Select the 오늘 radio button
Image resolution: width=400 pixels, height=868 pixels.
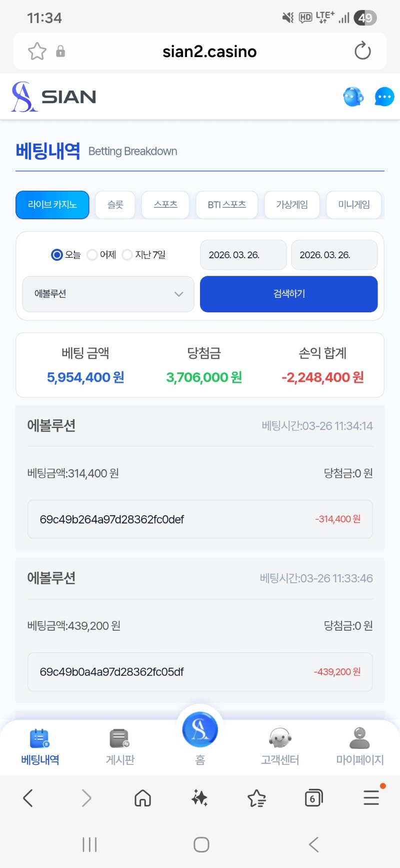click(x=57, y=255)
